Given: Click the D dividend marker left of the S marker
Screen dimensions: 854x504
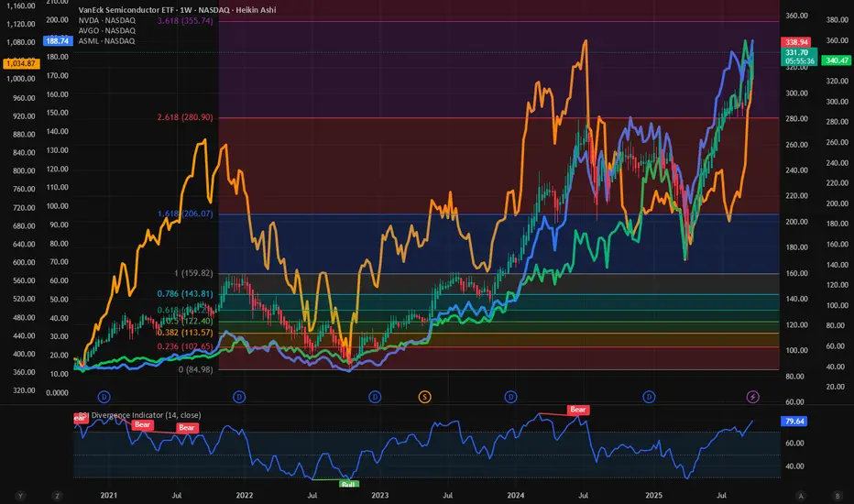Looking at the screenshot, I should [375, 397].
